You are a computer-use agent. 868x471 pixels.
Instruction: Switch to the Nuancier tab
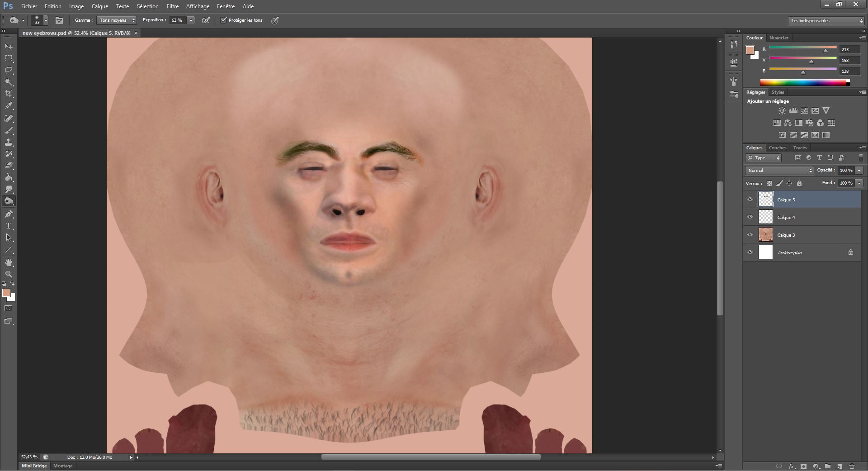(x=779, y=38)
